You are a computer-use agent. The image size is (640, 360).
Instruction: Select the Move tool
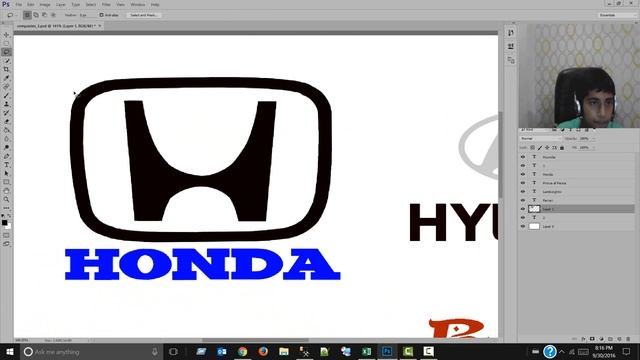(6, 35)
